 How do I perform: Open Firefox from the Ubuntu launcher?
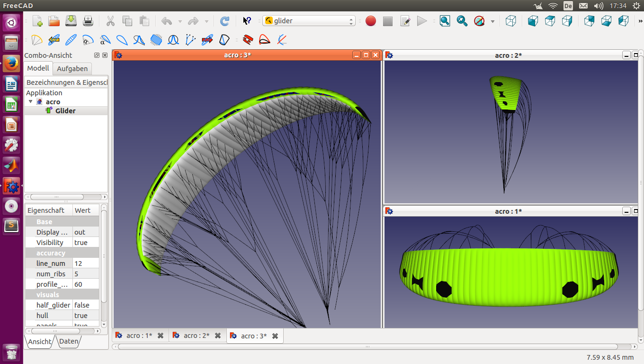pos(11,63)
